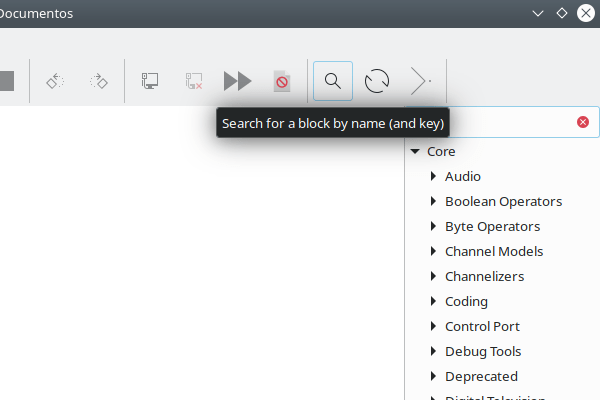Select Channel Models tree entry
Viewport: 600px width, 400px height.
494,252
